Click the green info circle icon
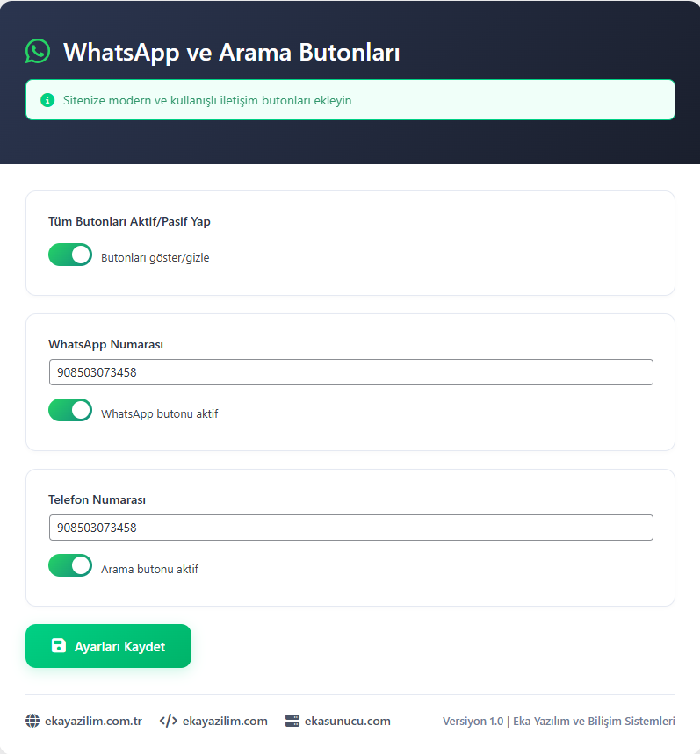The image size is (700, 754). tap(47, 100)
